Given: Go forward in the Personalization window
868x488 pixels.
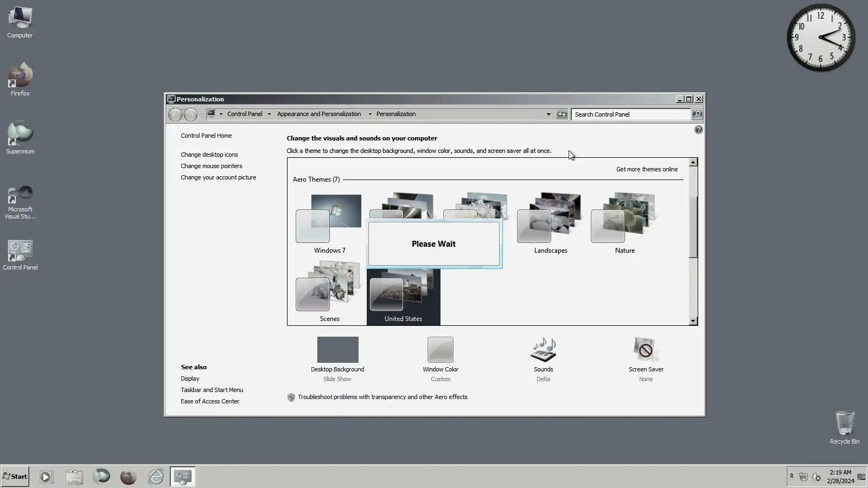Looking at the screenshot, I should [x=190, y=114].
